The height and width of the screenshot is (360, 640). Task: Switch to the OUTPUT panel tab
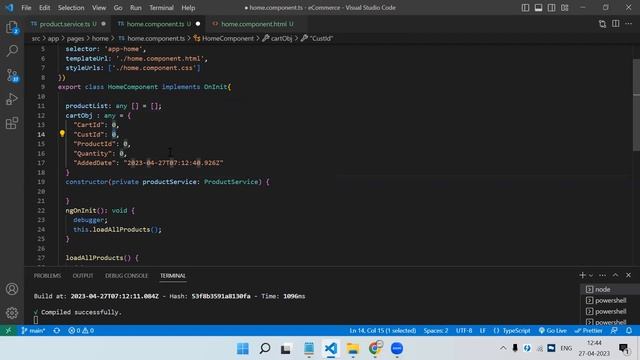click(83, 276)
